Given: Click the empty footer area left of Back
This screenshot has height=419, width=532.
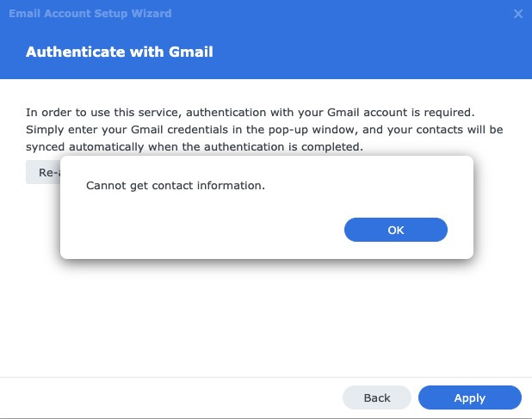Looking at the screenshot, I should point(172,397).
